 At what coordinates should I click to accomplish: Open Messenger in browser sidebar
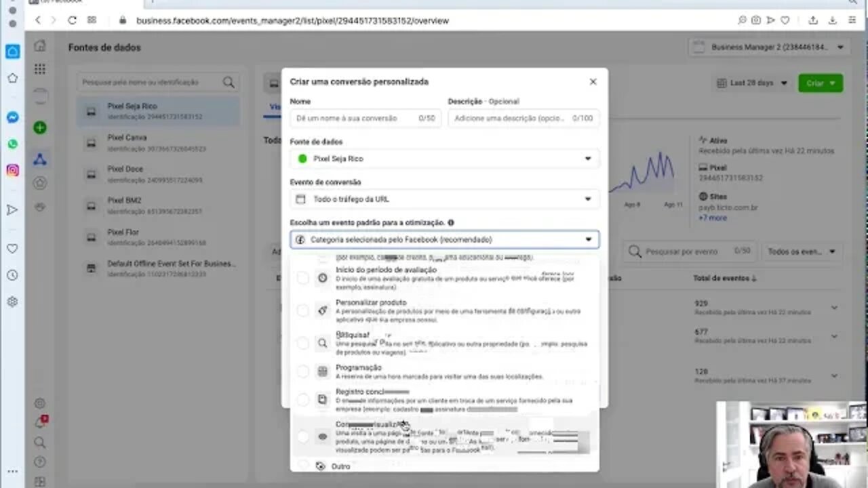(x=12, y=117)
